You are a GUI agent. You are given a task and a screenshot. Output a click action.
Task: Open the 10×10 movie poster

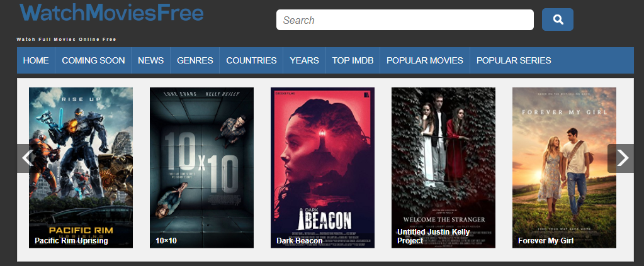tap(201, 167)
